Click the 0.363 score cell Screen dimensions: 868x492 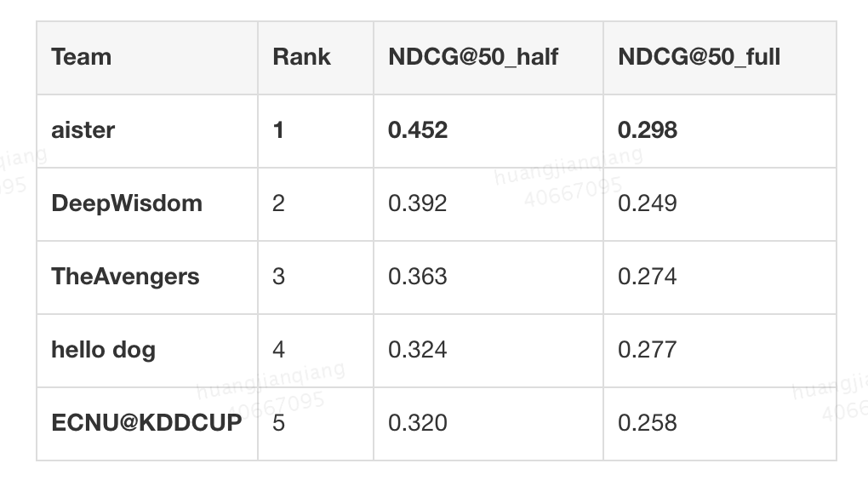coord(417,277)
